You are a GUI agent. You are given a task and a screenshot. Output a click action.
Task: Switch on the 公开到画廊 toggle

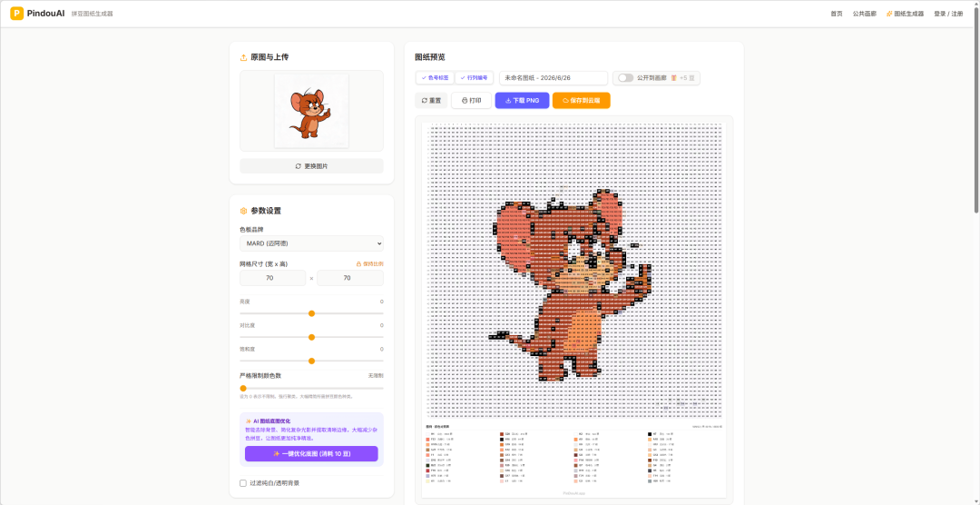625,77
